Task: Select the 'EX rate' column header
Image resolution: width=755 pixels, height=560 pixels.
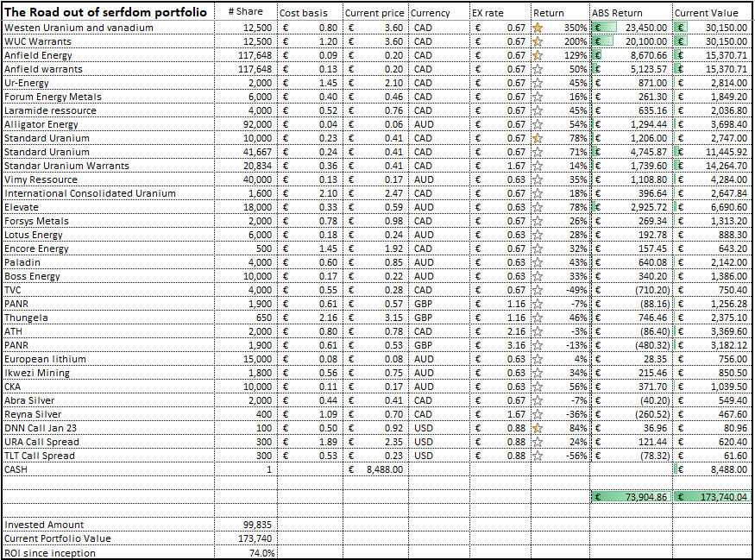Action: pos(500,13)
